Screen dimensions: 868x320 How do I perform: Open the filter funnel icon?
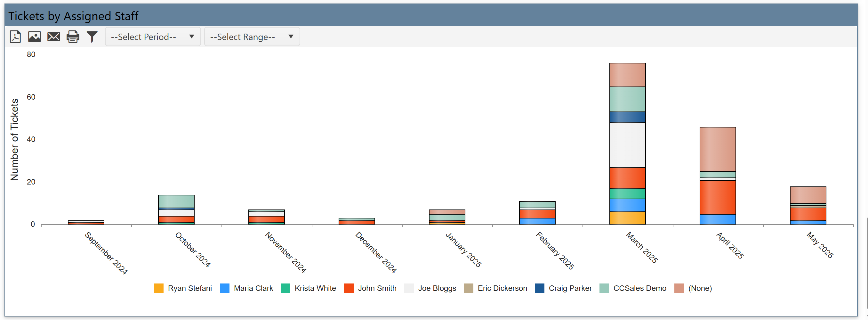tap(92, 37)
